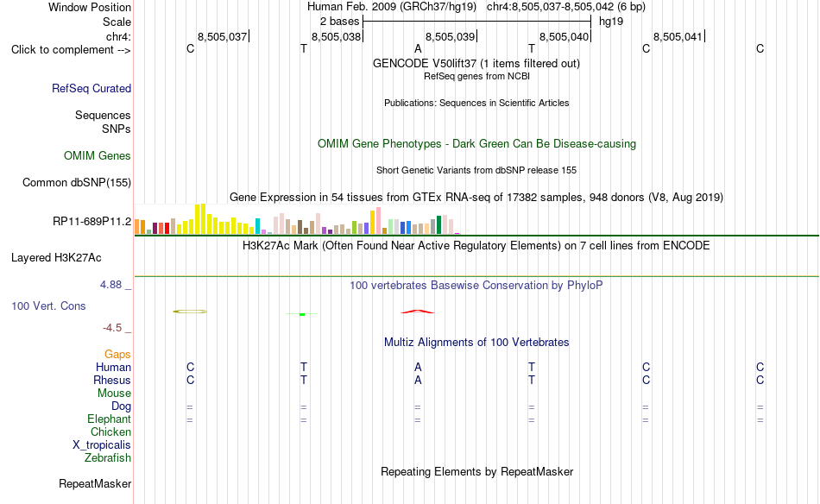
Task: Click the olive oval PhyloP conservation mark
Action: 190,312
